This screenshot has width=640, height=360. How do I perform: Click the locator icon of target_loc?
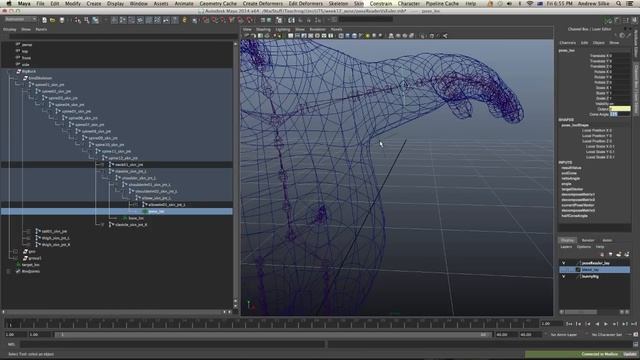pos(18,264)
